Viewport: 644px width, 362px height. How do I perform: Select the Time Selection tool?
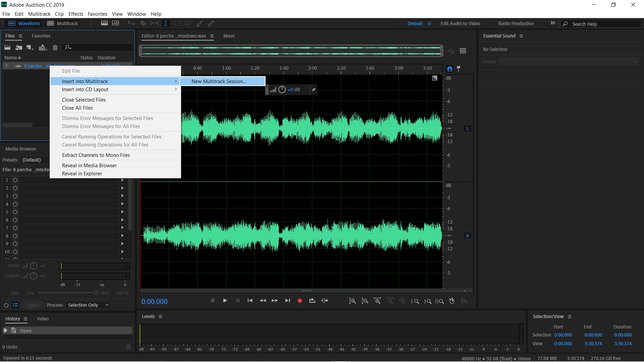pyautogui.click(x=165, y=23)
